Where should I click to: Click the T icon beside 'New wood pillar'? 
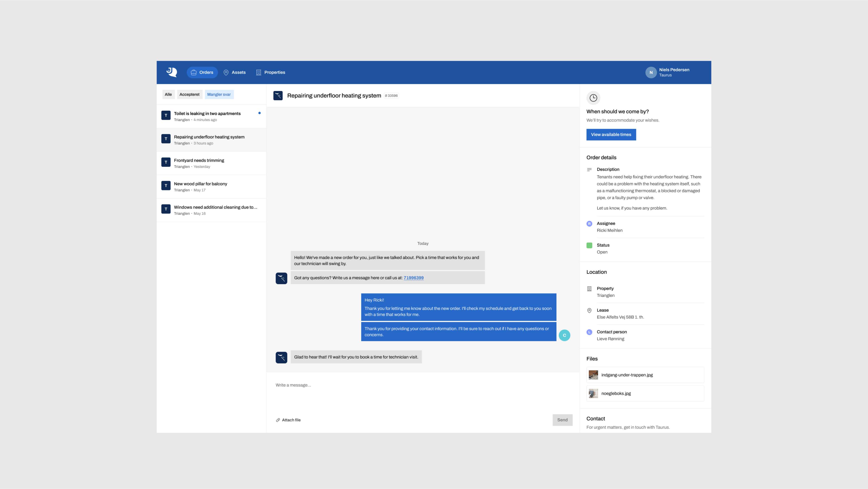pos(166,186)
